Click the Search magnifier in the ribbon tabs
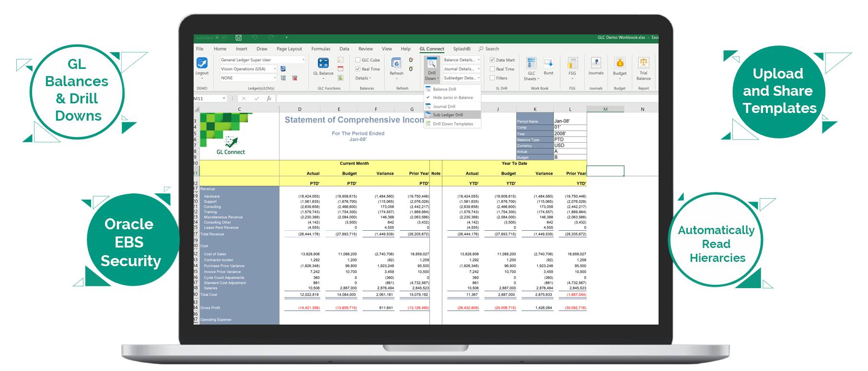868x371 pixels. pos(481,49)
